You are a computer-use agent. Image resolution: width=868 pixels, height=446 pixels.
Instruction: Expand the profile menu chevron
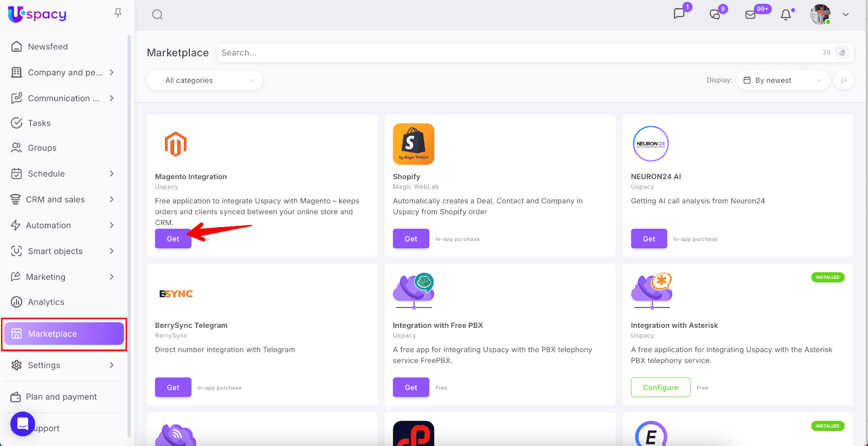click(846, 15)
